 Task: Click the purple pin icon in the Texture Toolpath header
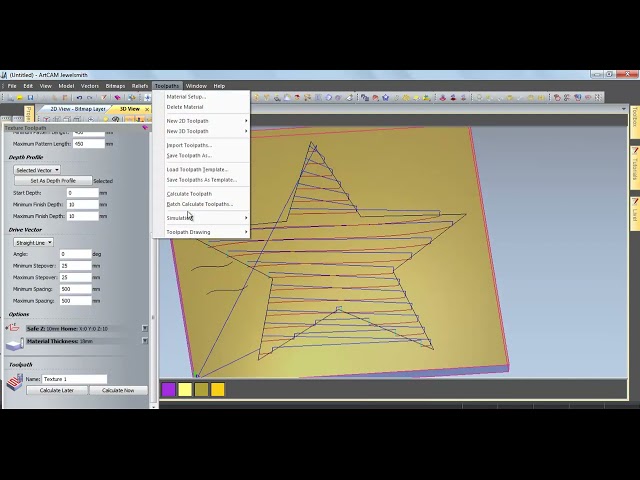(144, 128)
